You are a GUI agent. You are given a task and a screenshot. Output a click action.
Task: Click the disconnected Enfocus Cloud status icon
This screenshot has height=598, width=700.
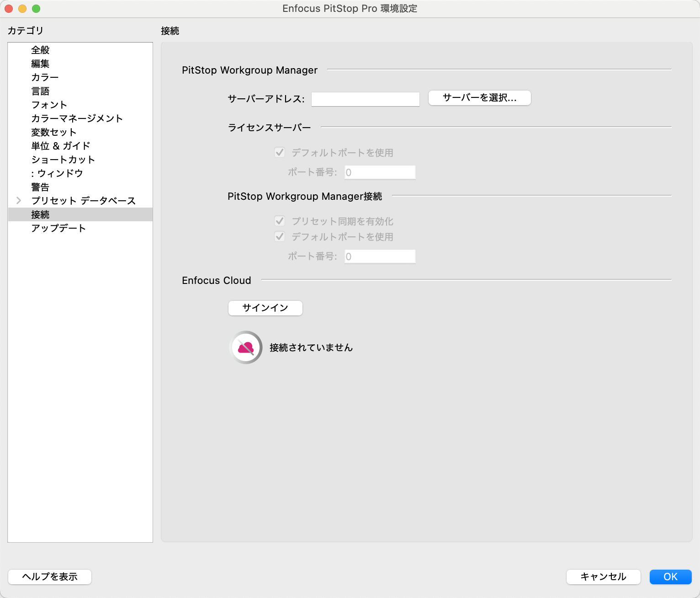click(246, 347)
